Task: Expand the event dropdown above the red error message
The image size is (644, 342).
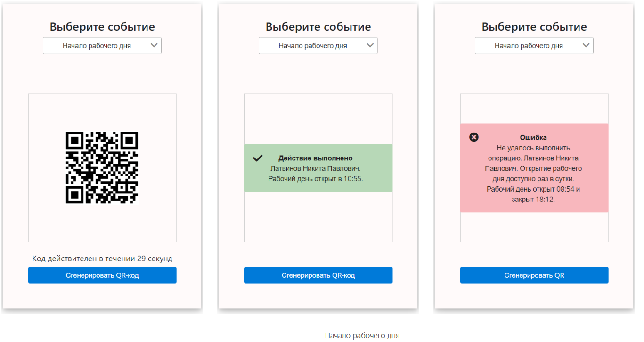Action: coord(529,46)
